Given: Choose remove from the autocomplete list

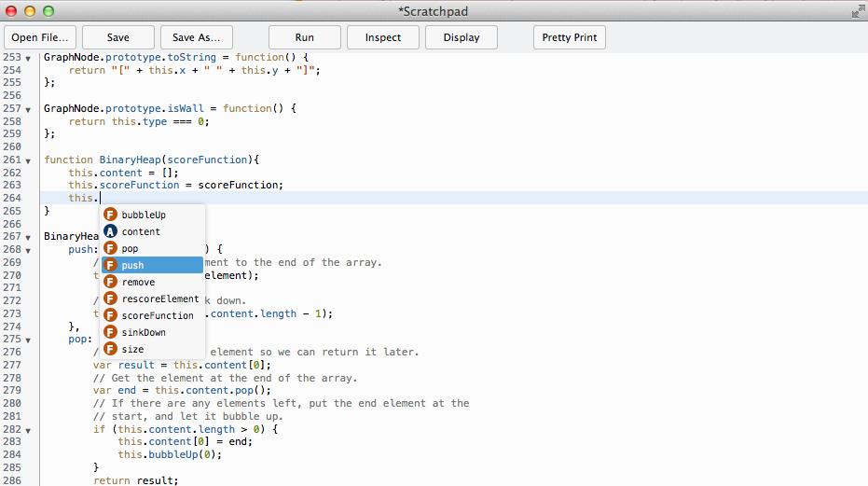Looking at the screenshot, I should coord(152,282).
